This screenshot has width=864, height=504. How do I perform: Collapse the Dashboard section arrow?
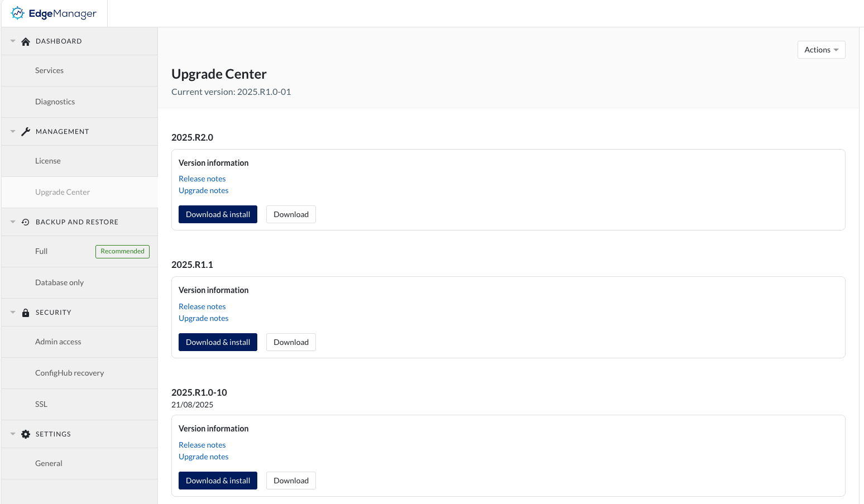(x=13, y=41)
